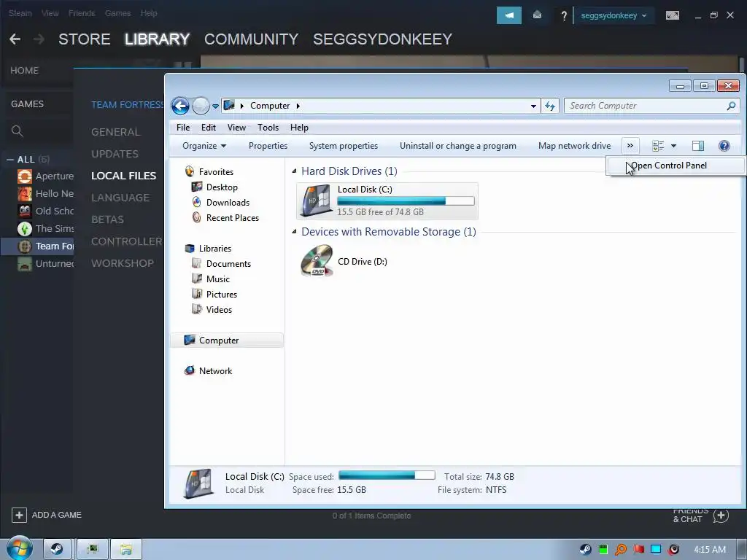This screenshot has width=747, height=560.
Task: Collapse Devices with Removable Storage group
Action: pos(294,231)
